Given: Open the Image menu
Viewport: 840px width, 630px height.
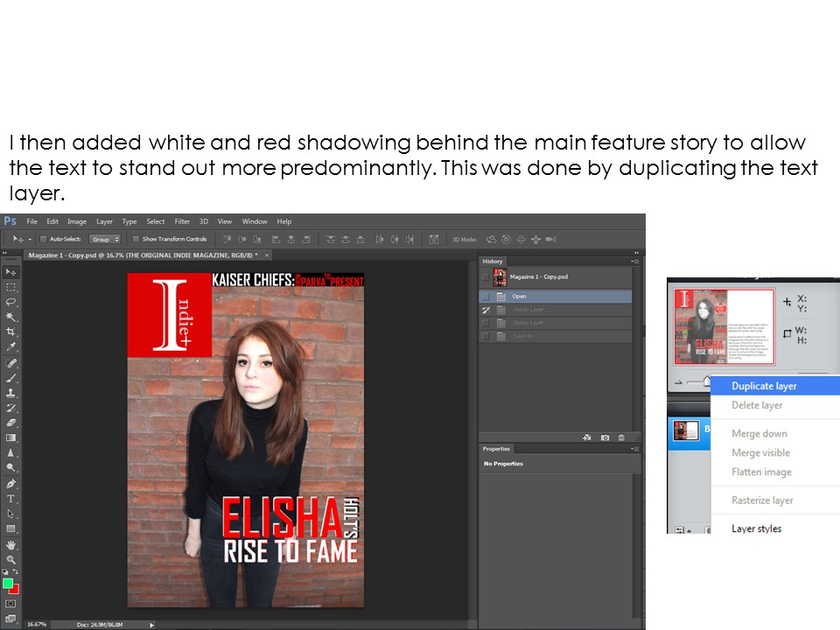Looking at the screenshot, I should click(x=77, y=221).
